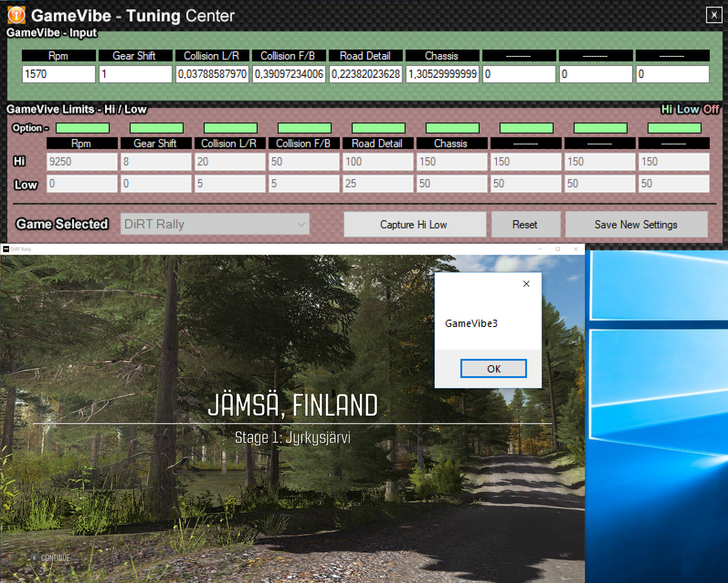The image size is (728, 583).
Task: Click the Rpm header in Input section
Action: [59, 55]
